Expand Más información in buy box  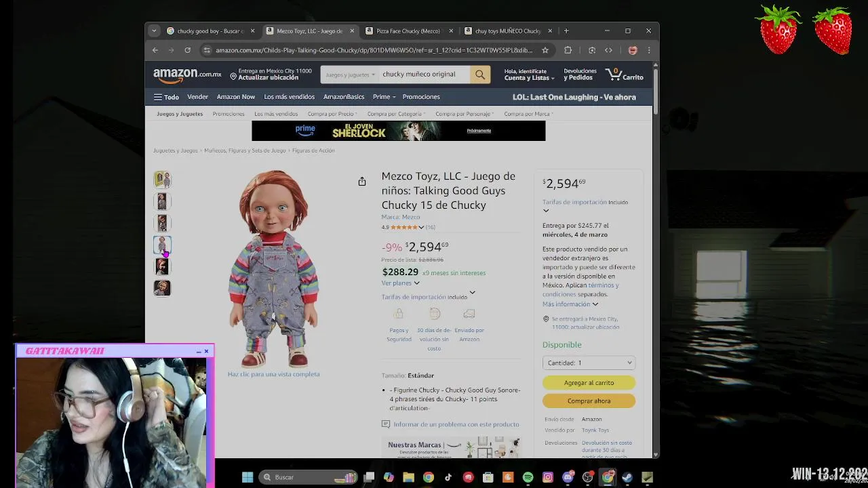[x=570, y=304]
